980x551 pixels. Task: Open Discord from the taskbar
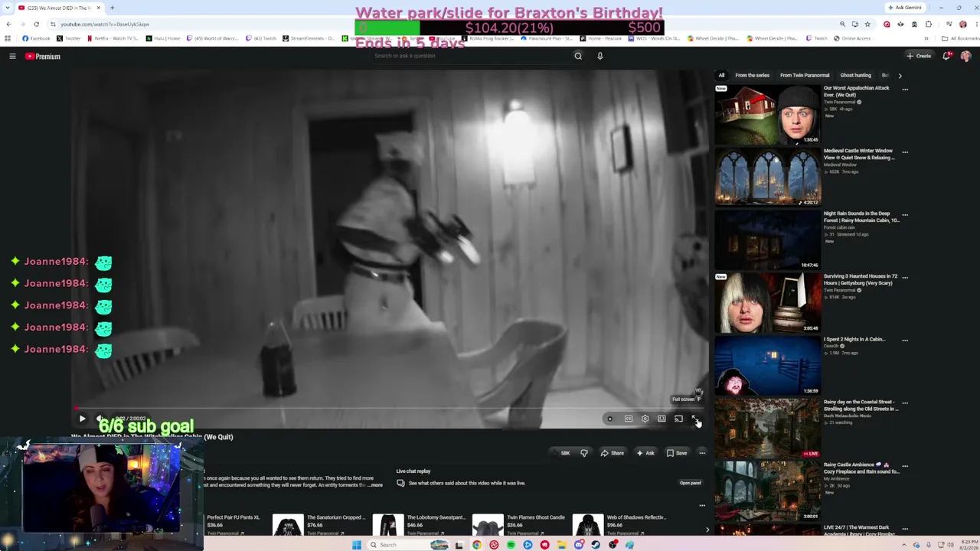[x=579, y=545]
